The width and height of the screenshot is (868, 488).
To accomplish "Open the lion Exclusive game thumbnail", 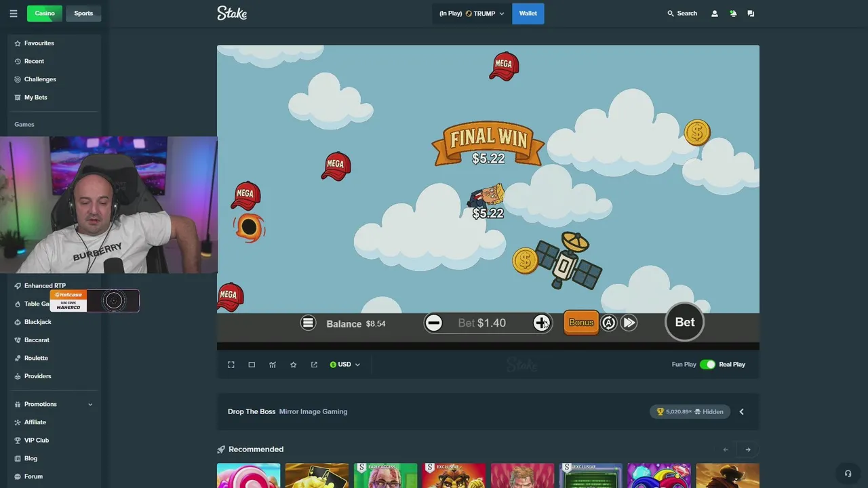I will (x=454, y=476).
